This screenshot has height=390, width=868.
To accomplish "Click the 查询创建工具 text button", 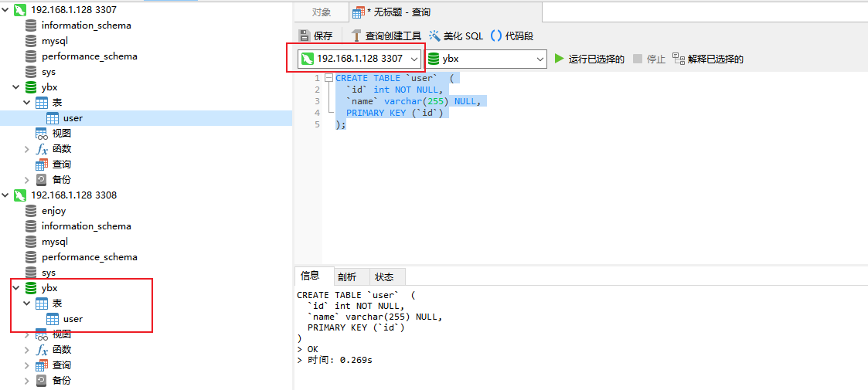I will 393,36.
